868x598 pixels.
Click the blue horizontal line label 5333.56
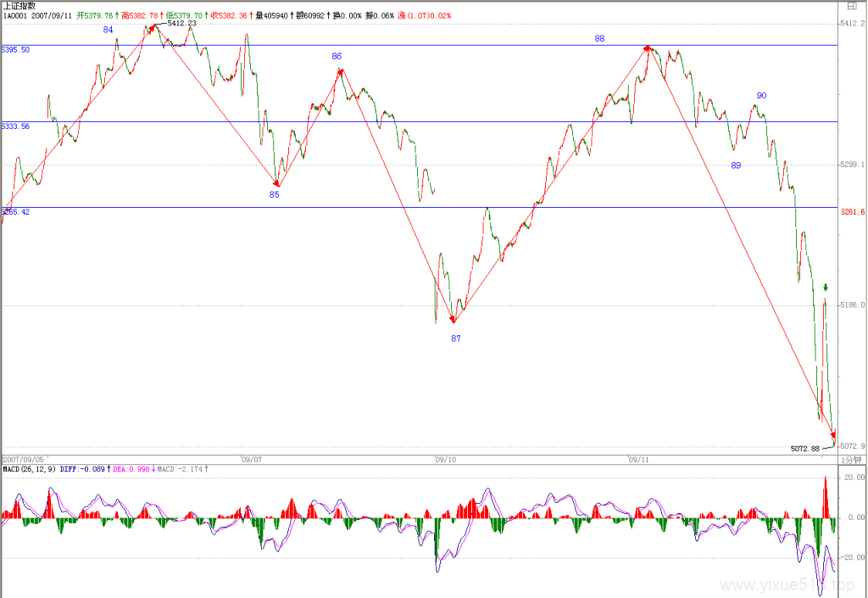click(15, 126)
